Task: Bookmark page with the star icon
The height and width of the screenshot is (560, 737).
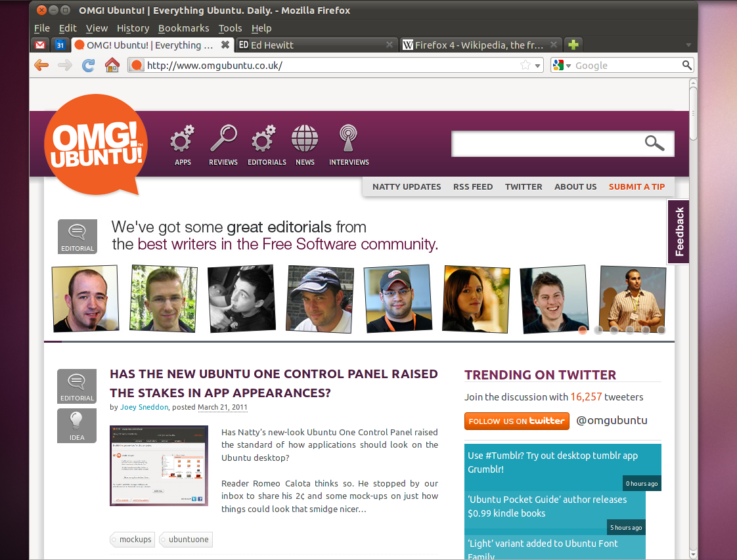Action: click(x=525, y=65)
